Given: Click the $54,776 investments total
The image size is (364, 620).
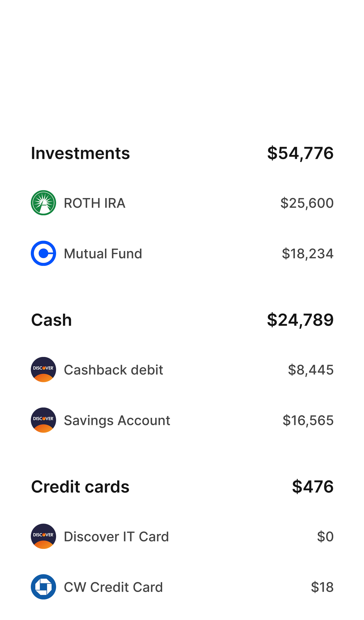Looking at the screenshot, I should point(300,153).
